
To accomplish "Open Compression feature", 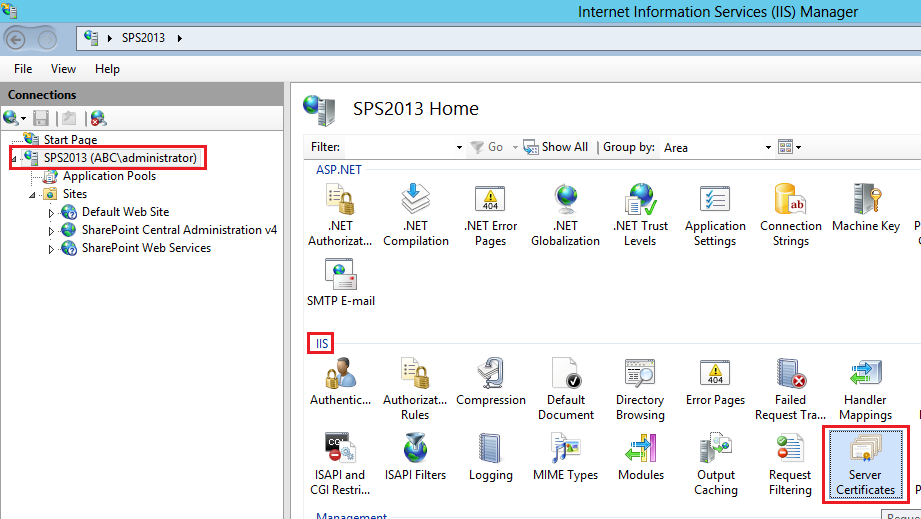I will tap(490, 382).
